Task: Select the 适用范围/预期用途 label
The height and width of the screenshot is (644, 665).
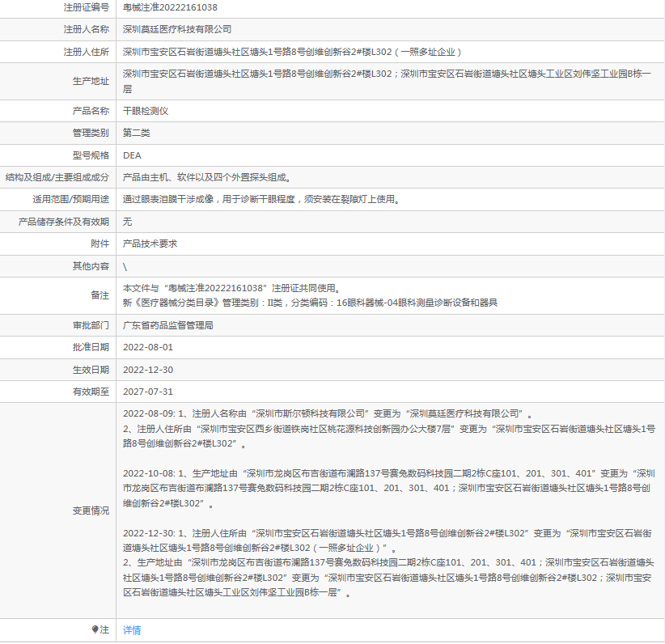Action: coord(71,199)
